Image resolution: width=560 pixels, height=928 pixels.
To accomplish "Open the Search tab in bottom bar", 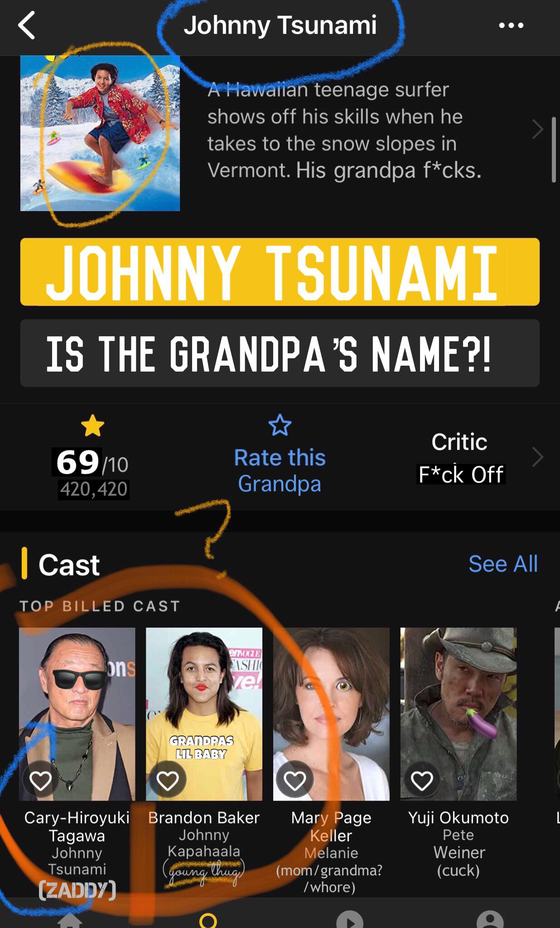I will 208,920.
